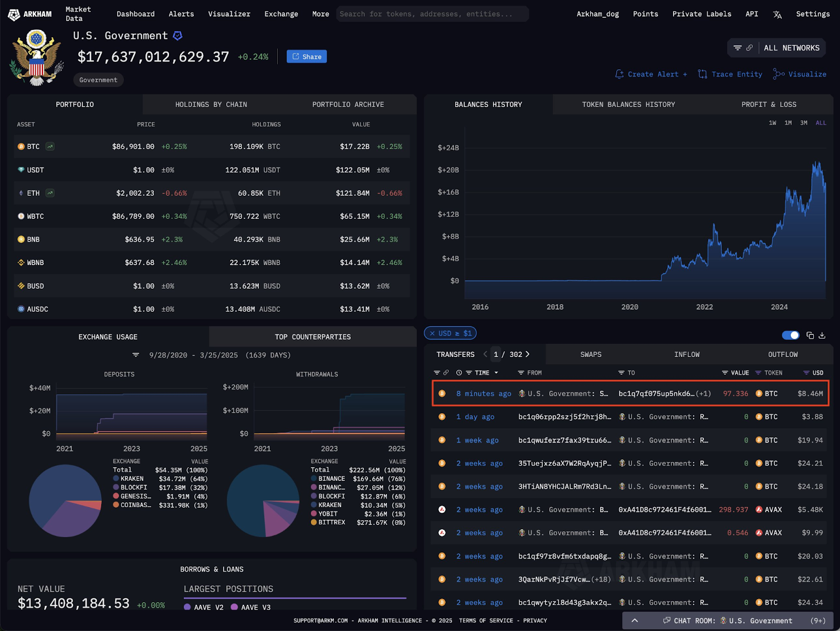Expand the U.S. Government chat room panel
This screenshot has height=631, width=840.
[634, 621]
